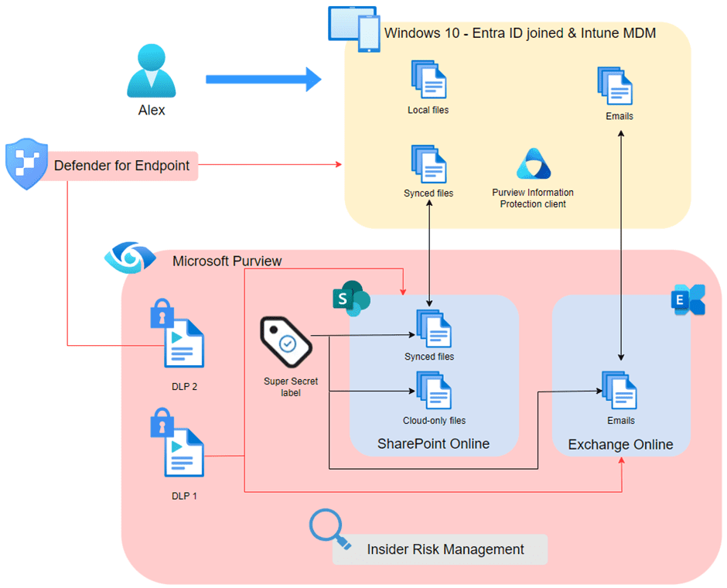Click the 'Emails' label under Exchange icon

[x=621, y=421]
